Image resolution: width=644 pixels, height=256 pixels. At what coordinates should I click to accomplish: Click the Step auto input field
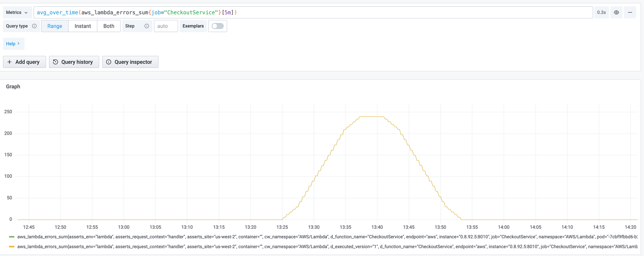166,26
